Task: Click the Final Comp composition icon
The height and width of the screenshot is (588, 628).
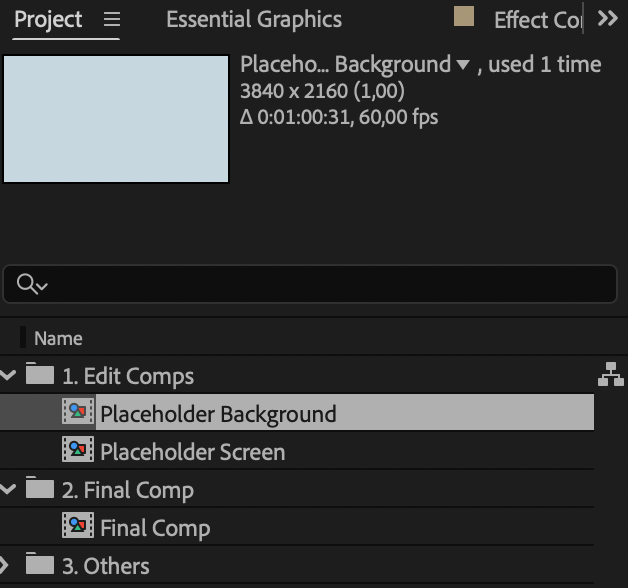Action: pyautogui.click(x=78, y=527)
